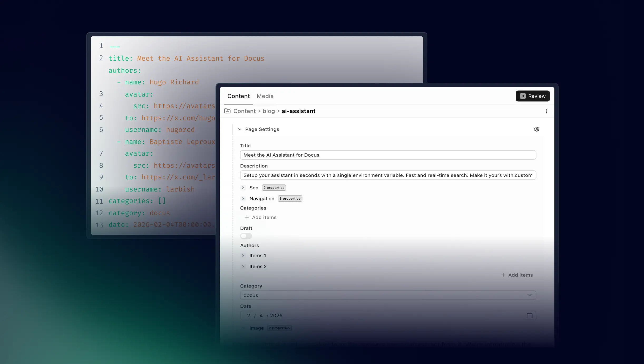This screenshot has width=644, height=364.
Task: Switch to the Media tab
Action: point(265,96)
